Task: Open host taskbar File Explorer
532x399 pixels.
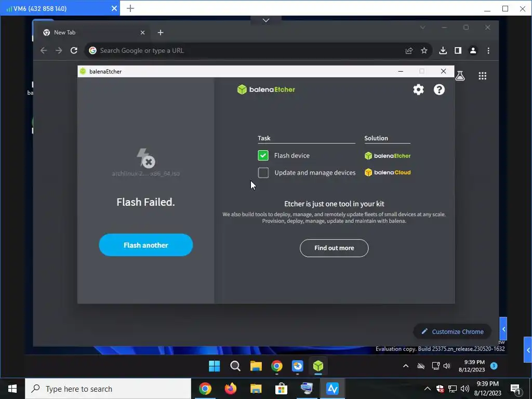Action: (256, 389)
